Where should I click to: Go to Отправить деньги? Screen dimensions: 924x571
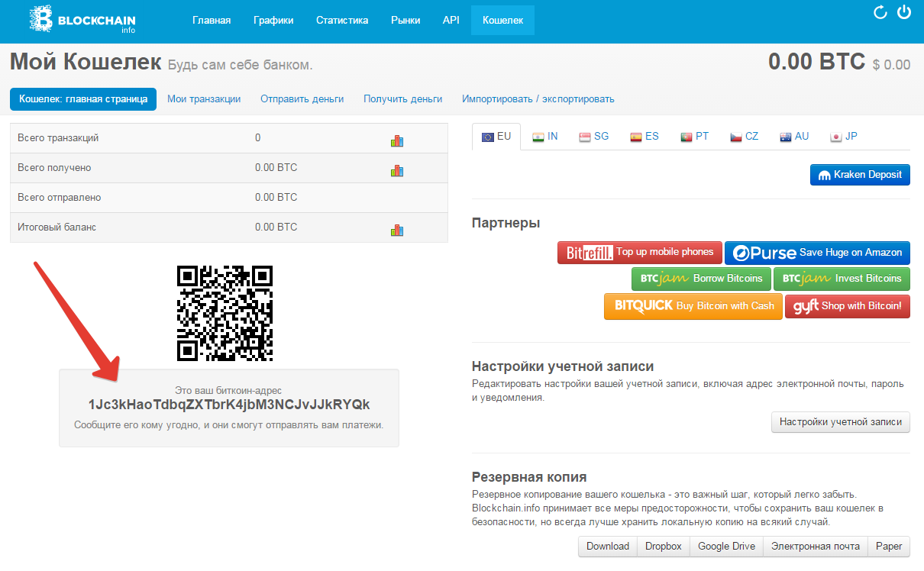click(x=302, y=99)
